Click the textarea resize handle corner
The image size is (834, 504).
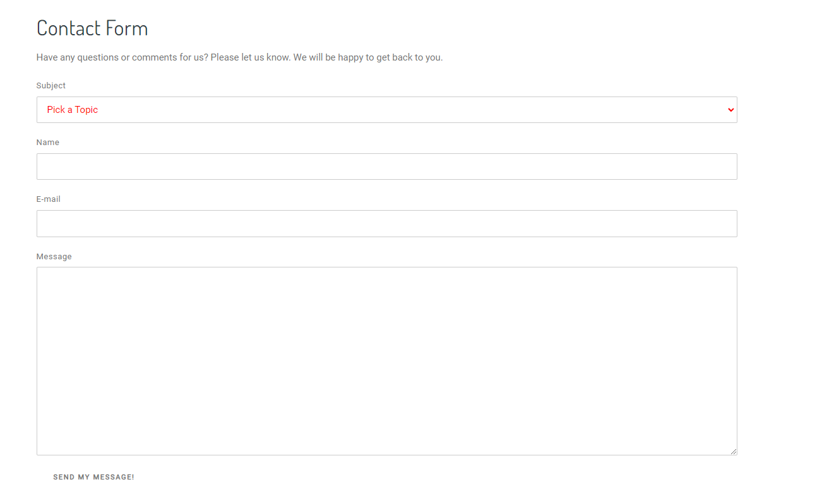pos(734,452)
